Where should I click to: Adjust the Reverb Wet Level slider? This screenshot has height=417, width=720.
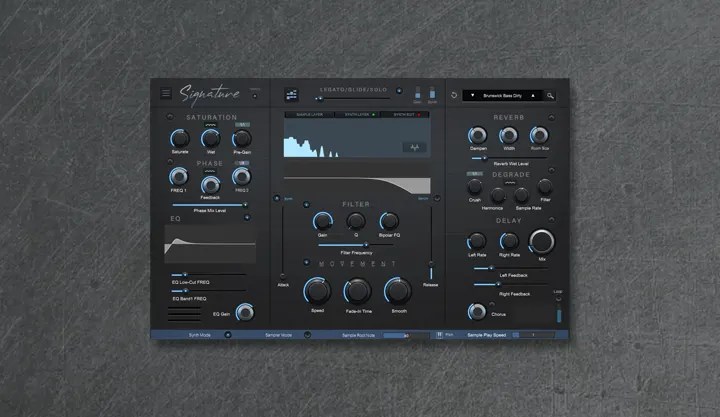pos(510,158)
